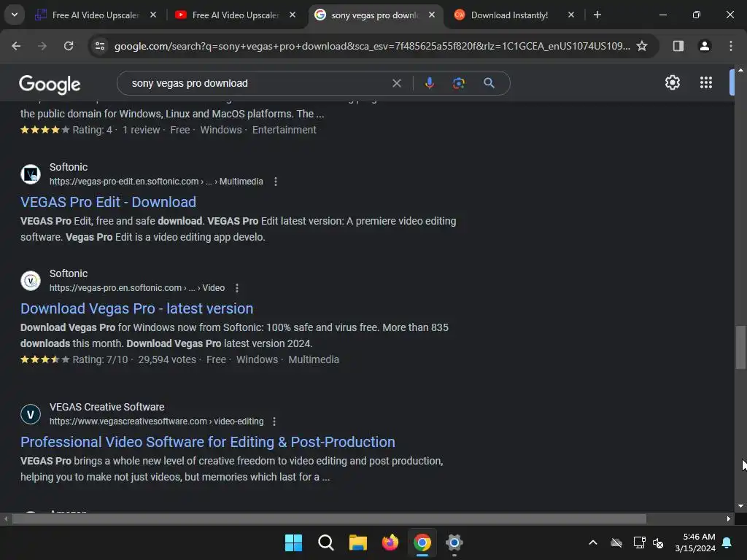This screenshot has width=747, height=560.
Task: Open the Google apps grid
Action: pyautogui.click(x=706, y=82)
